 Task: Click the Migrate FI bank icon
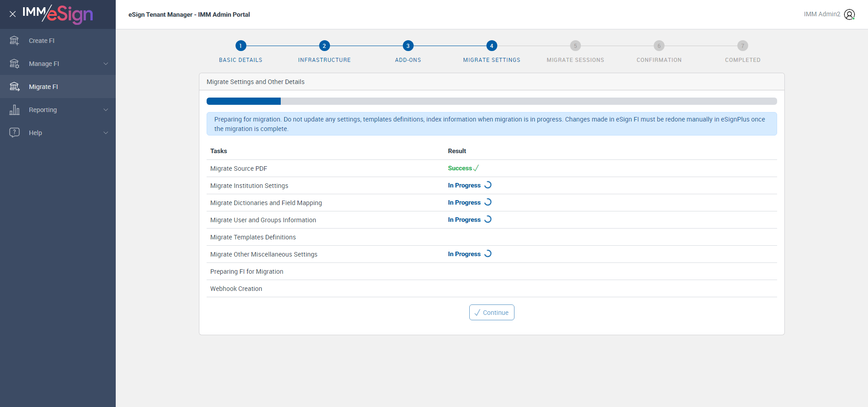[x=14, y=87]
